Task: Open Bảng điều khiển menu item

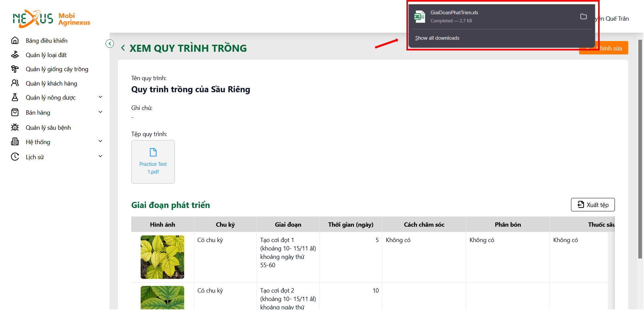Action: pyautogui.click(x=47, y=41)
